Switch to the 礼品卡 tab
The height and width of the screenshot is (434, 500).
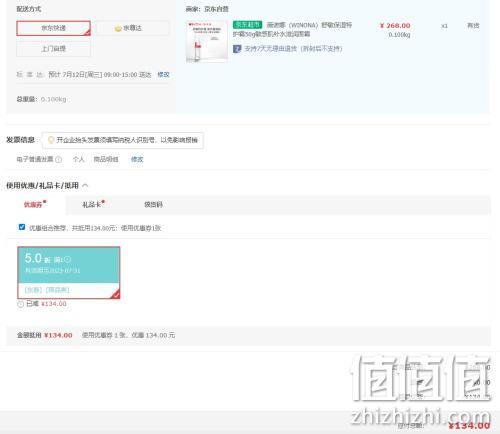point(93,204)
